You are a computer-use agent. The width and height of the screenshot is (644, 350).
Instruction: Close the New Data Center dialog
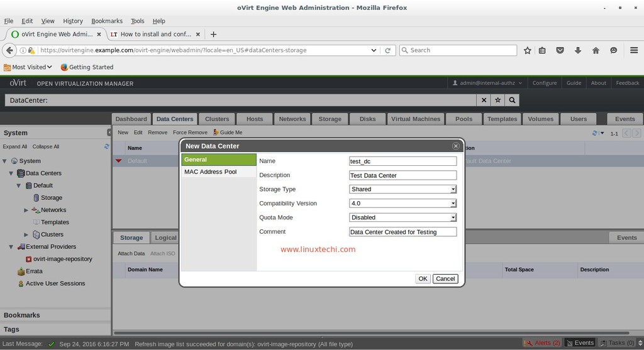(x=455, y=146)
